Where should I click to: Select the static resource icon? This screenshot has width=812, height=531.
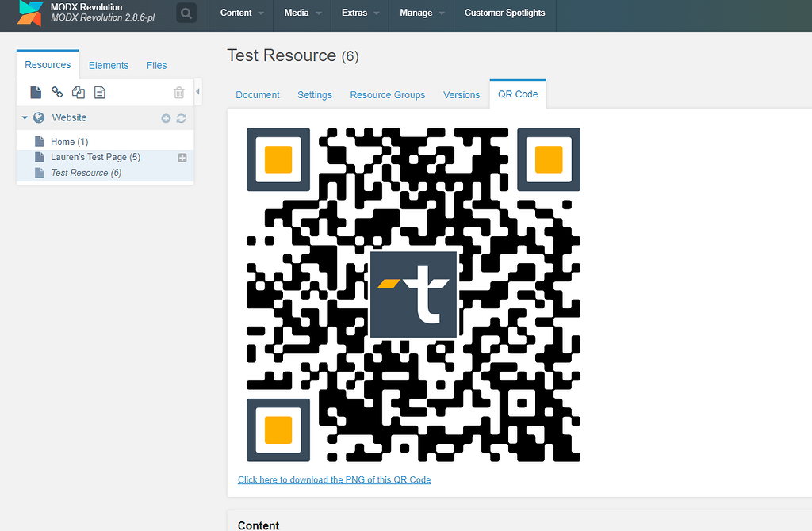pos(99,92)
